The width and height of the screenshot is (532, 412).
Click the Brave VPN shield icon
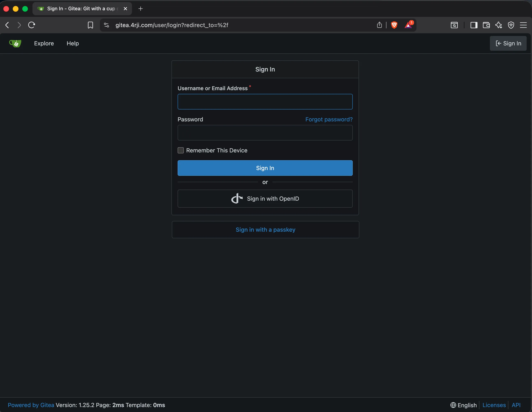511,25
